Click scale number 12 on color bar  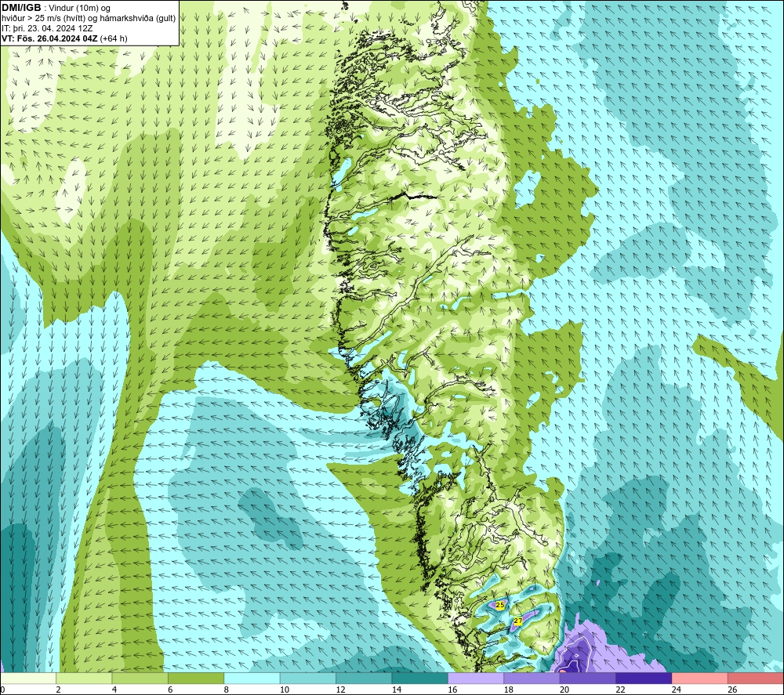click(340, 690)
